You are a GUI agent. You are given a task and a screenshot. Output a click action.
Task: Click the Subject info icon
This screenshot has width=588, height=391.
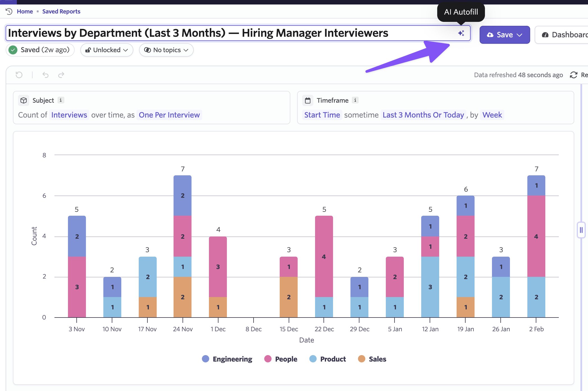(x=61, y=100)
